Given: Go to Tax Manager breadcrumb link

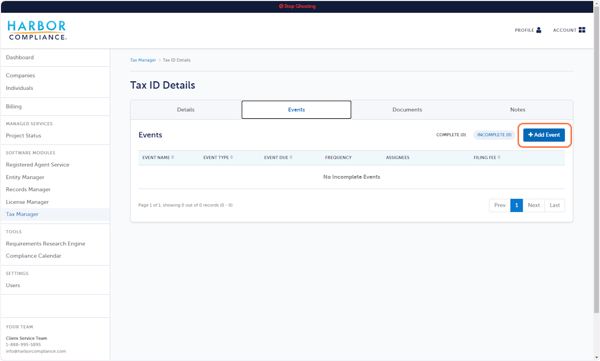Looking at the screenshot, I should [143, 60].
